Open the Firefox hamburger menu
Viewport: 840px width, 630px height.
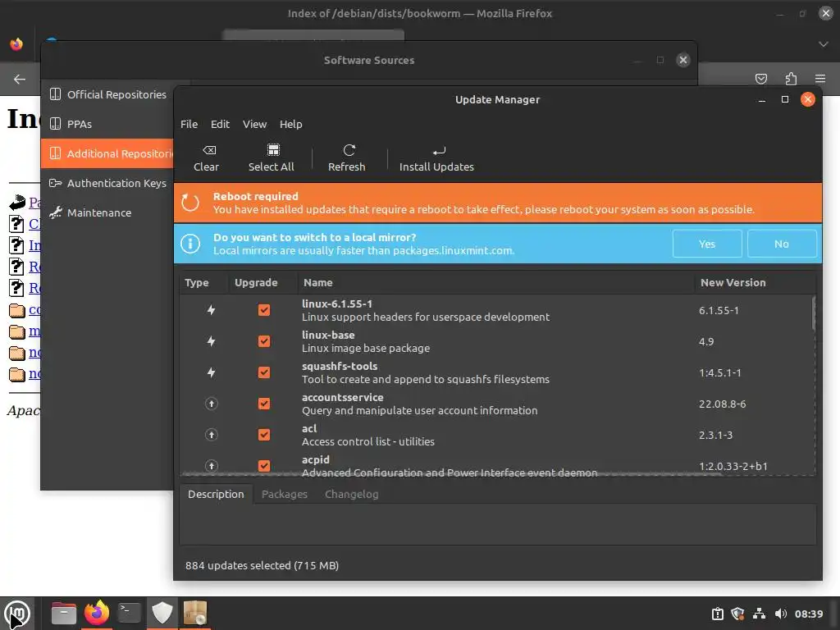point(820,79)
